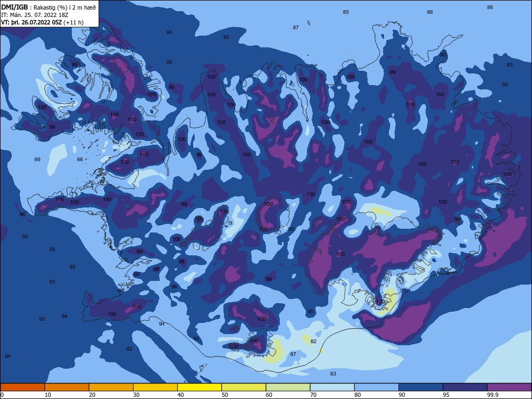Select the 30–40 legend color block

pyautogui.click(x=155, y=387)
